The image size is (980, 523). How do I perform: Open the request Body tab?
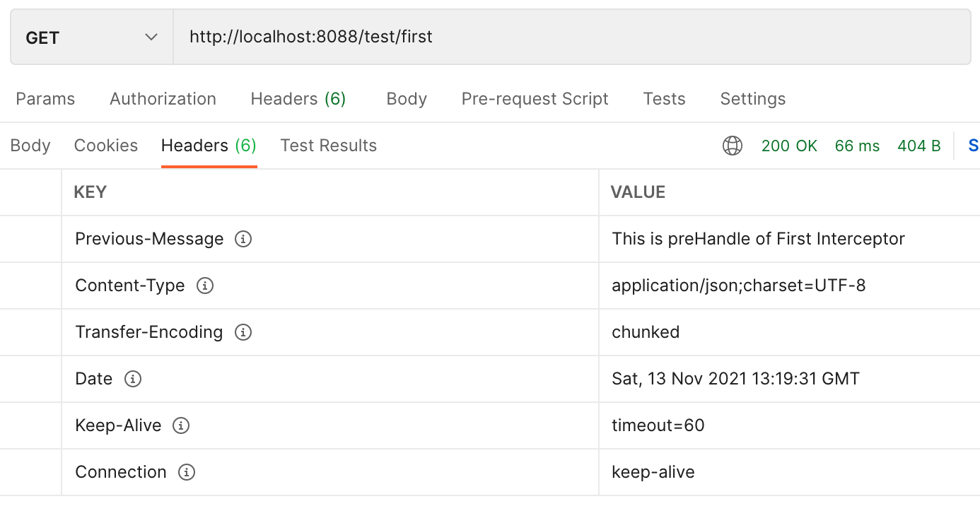(x=407, y=99)
